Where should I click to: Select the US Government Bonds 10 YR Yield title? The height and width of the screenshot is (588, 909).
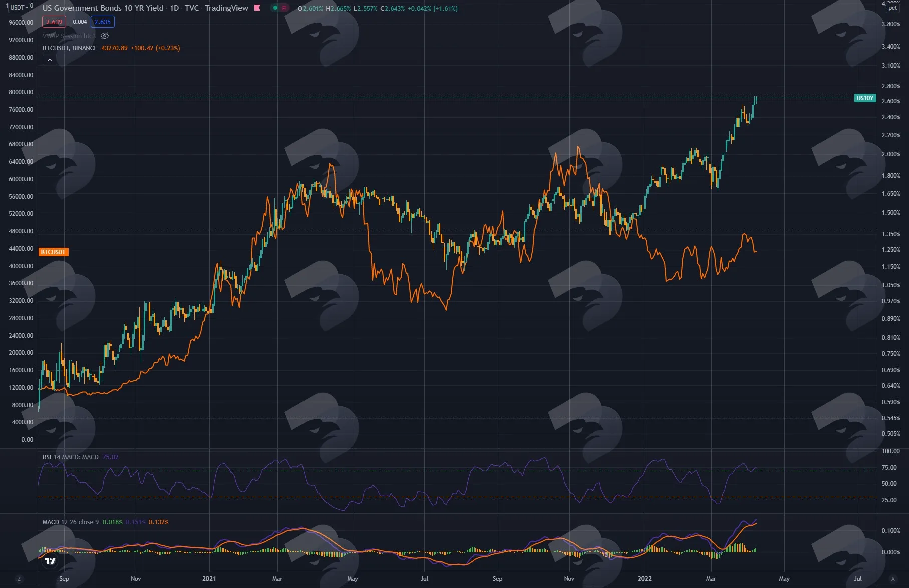click(103, 8)
